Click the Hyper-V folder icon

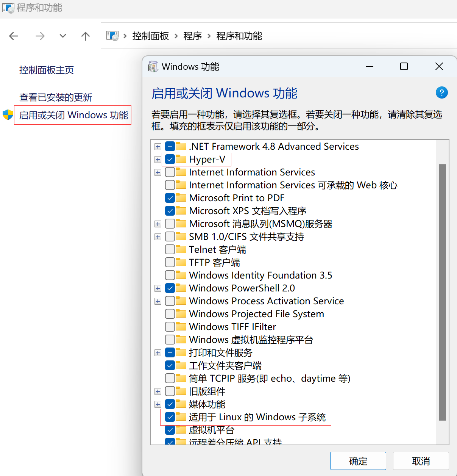pos(181,159)
